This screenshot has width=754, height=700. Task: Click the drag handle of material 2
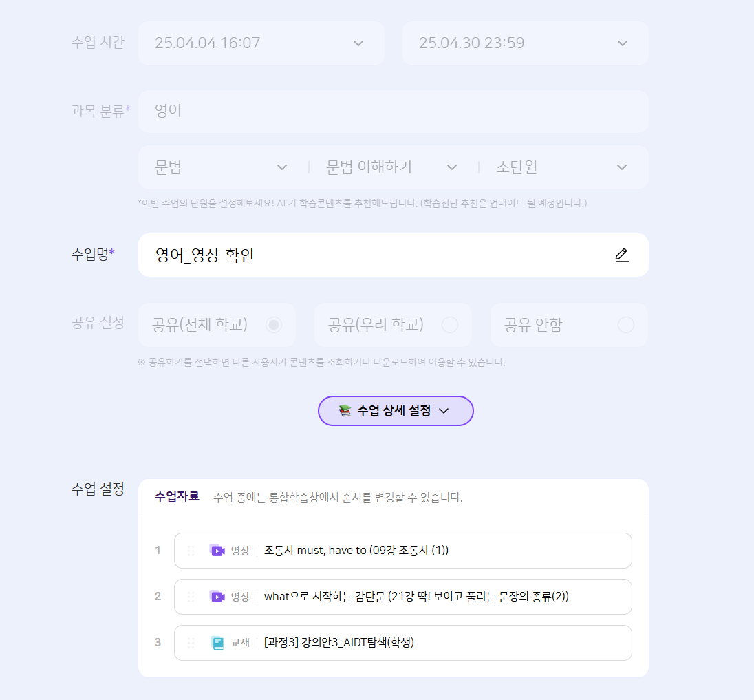click(x=191, y=597)
